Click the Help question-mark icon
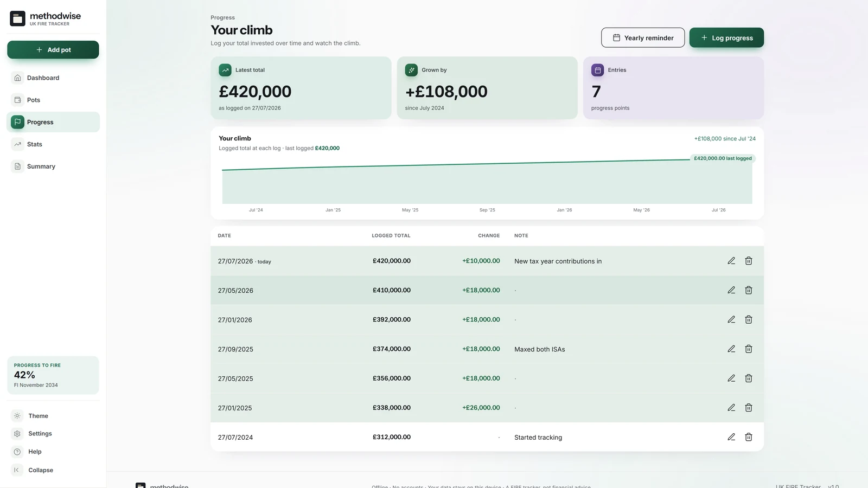868x488 pixels. [17, 452]
